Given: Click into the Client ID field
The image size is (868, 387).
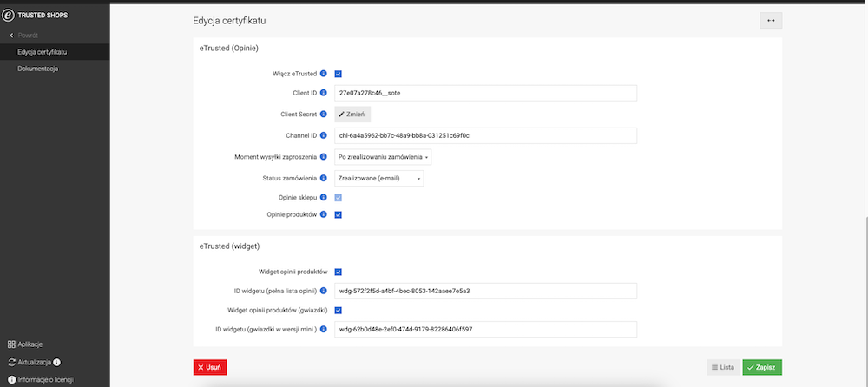Looking at the screenshot, I should 485,93.
